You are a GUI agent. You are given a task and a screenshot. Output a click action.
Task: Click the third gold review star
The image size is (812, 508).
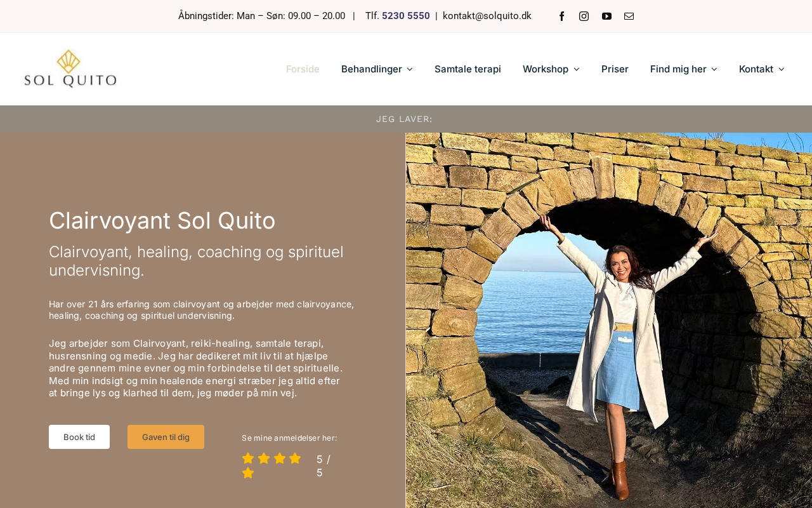tap(279, 458)
